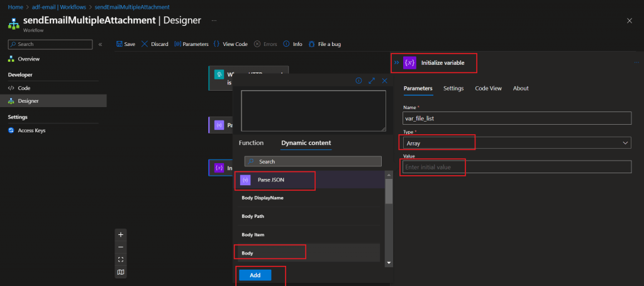Click the Name field containing var_file_list
The width and height of the screenshot is (644, 286).
(517, 118)
